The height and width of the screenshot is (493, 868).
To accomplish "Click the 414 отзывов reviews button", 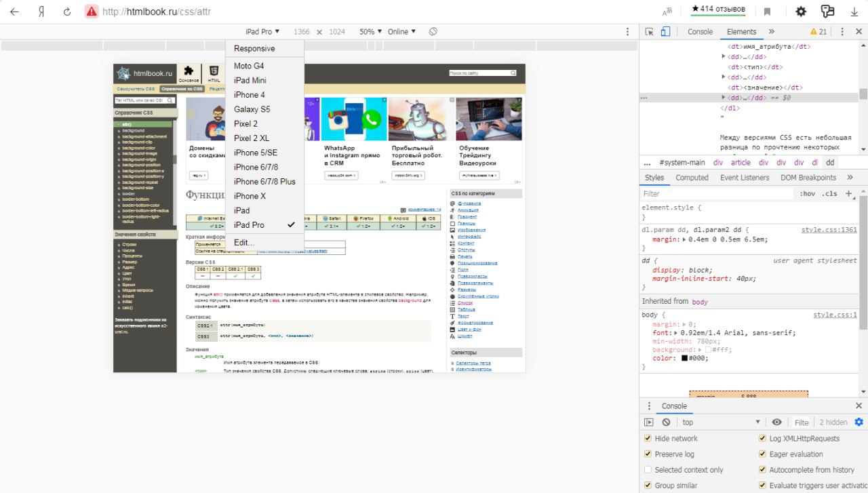I will [718, 9].
